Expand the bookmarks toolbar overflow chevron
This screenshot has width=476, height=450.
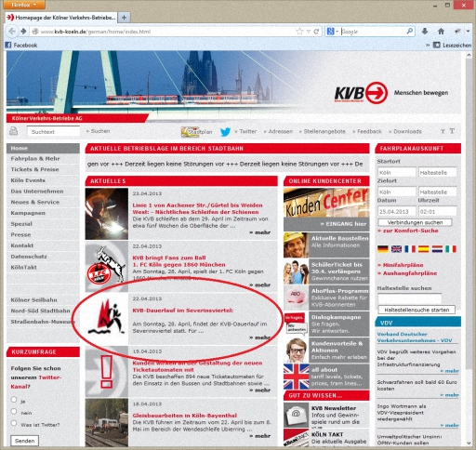coord(428,45)
